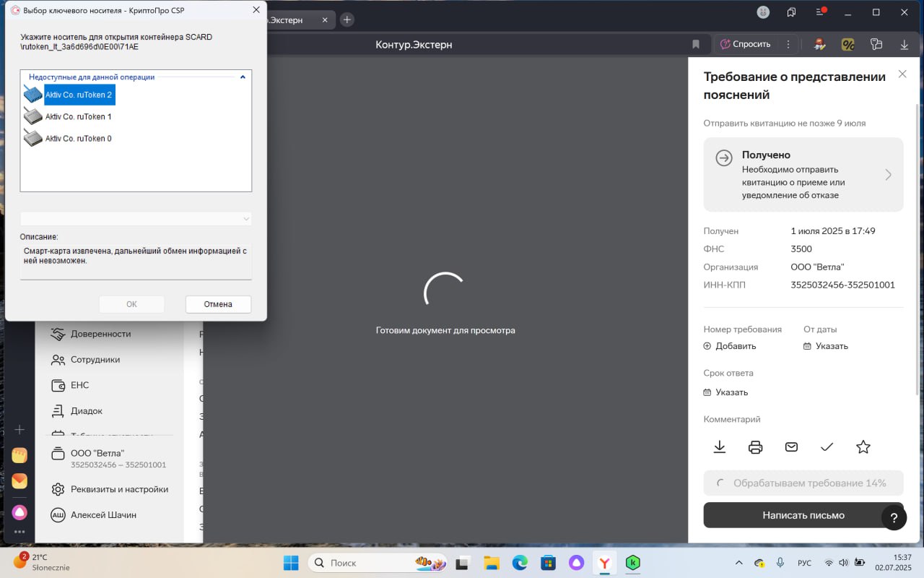The image size is (924, 578).
Task: Click the plus icon in browser side panel
Action: pos(19,429)
